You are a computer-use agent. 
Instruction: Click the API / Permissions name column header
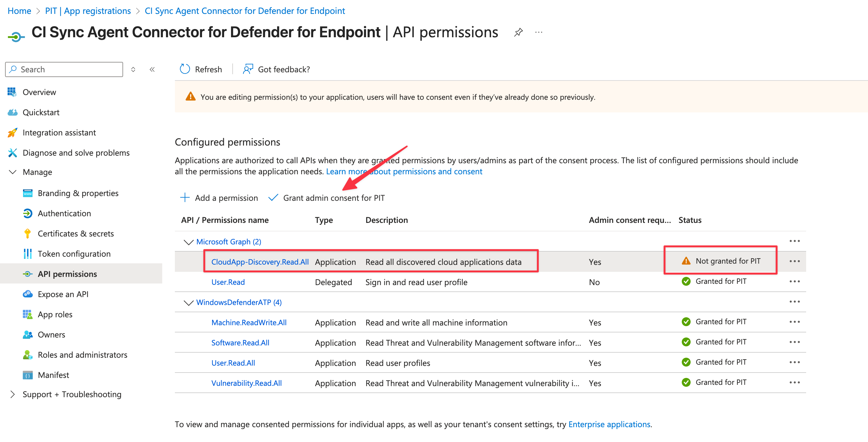225,220
